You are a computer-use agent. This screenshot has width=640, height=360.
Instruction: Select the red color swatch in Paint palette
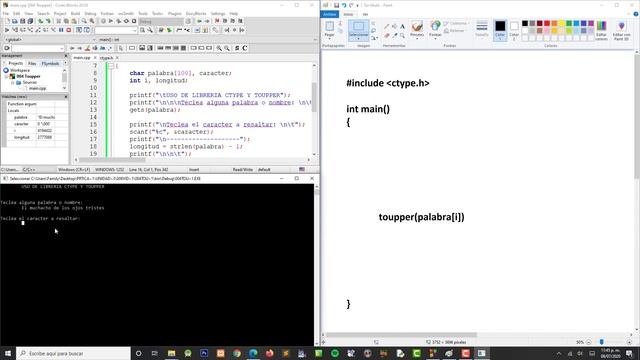(547, 23)
